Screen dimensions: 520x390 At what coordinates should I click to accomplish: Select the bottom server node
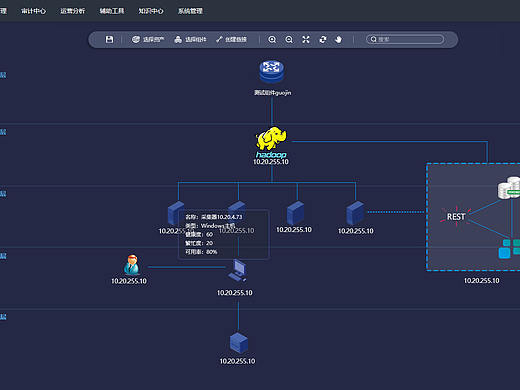point(239,343)
